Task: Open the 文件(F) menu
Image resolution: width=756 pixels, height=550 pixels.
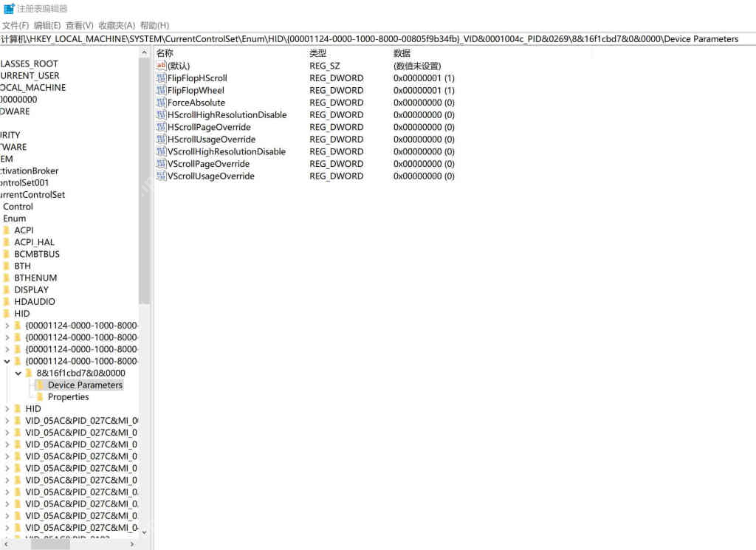Action: tap(16, 26)
